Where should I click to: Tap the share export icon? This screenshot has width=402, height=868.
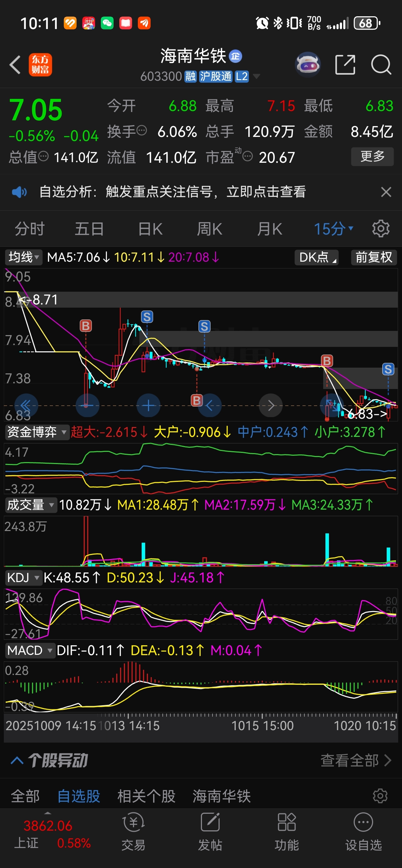pyautogui.click(x=345, y=64)
